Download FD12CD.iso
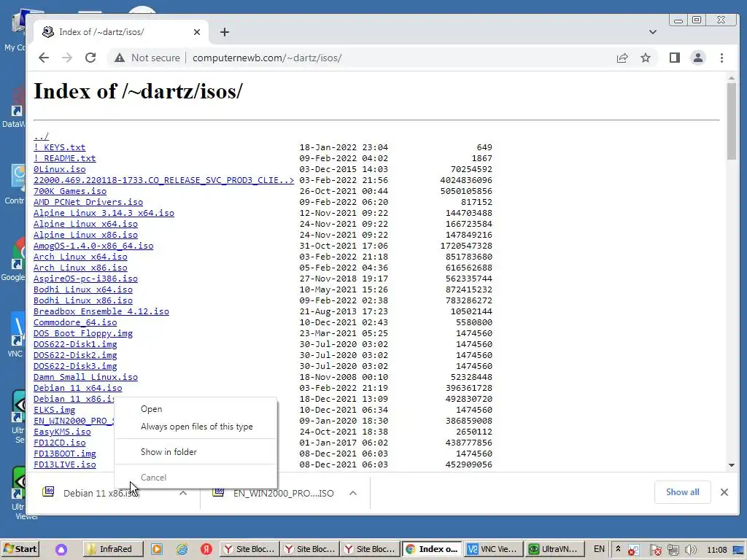Image resolution: width=747 pixels, height=560 pixels. 60,443
